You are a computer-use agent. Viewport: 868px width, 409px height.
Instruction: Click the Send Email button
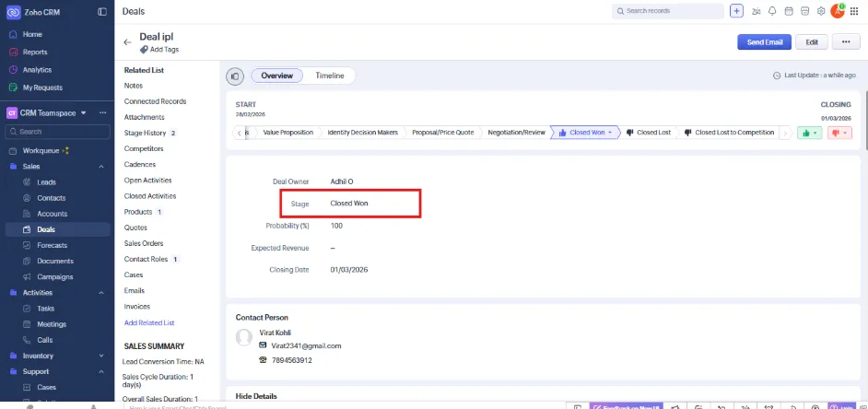pos(764,42)
